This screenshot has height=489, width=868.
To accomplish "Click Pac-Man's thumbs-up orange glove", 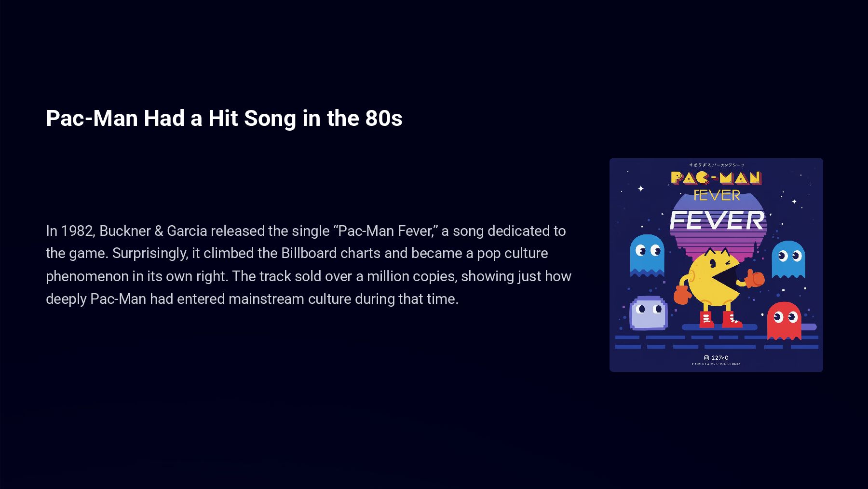I will tap(754, 278).
